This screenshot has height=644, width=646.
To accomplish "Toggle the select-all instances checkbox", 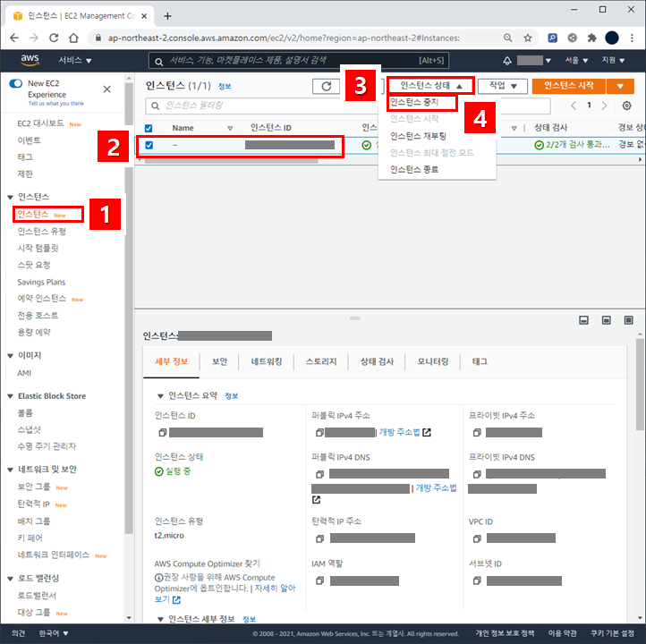I will coord(149,128).
